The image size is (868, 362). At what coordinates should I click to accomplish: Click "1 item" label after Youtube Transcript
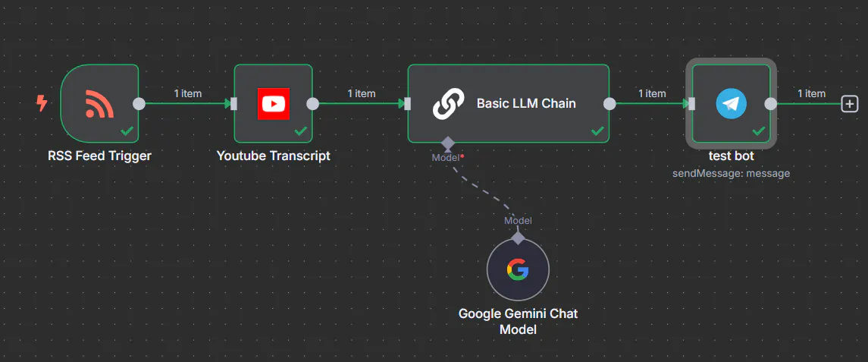[362, 93]
